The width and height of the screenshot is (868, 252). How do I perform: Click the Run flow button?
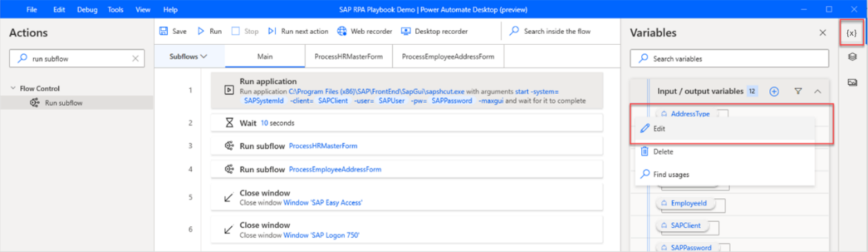tap(209, 31)
